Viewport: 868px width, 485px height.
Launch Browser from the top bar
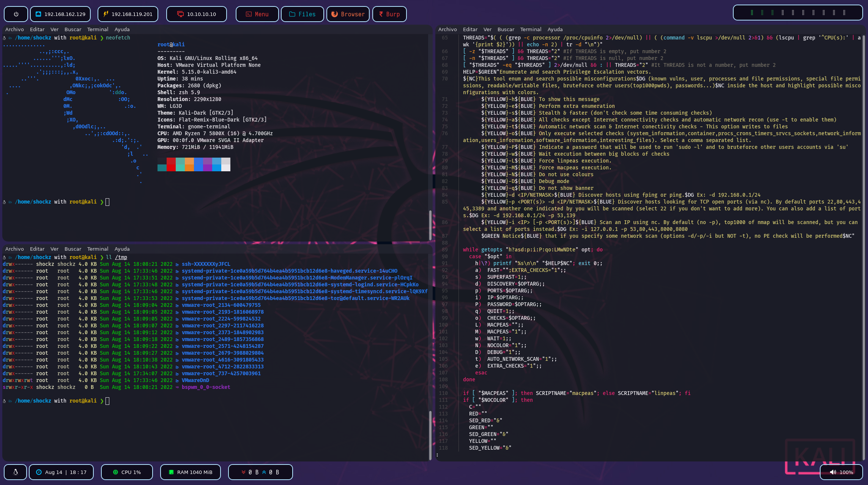tap(348, 14)
